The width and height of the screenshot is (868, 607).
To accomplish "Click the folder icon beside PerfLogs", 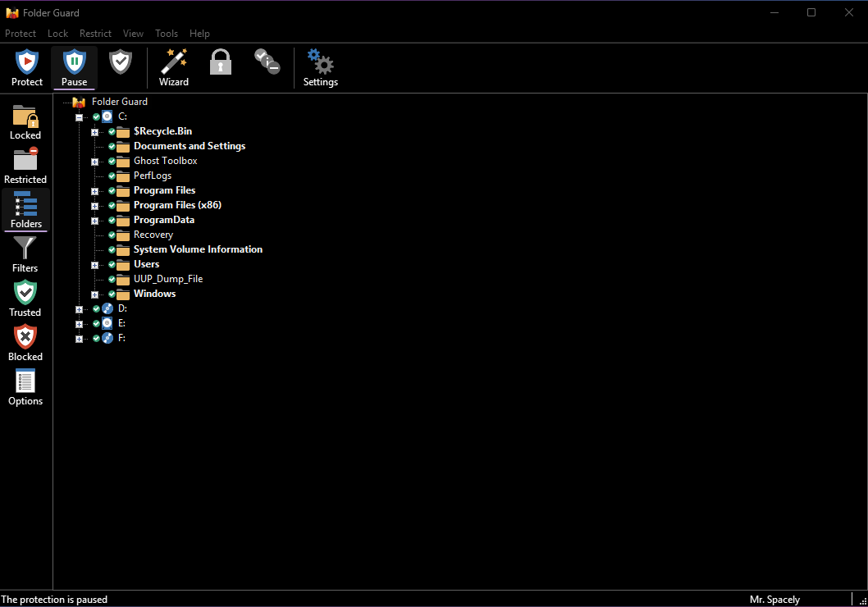I will (123, 176).
